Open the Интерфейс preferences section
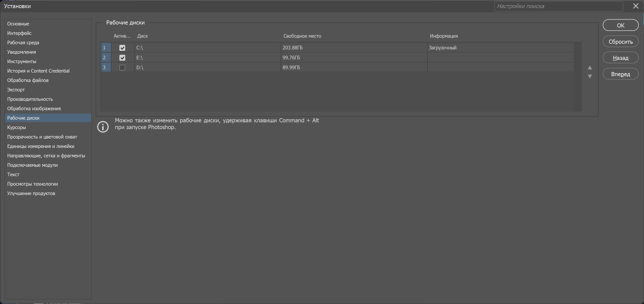Image resolution: width=644 pixels, height=304 pixels. pos(19,33)
